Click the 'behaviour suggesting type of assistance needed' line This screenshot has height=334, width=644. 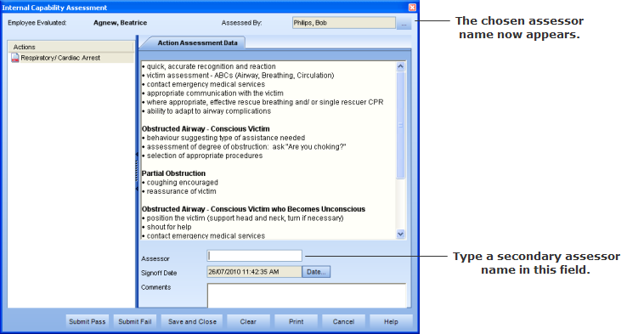click(223, 138)
